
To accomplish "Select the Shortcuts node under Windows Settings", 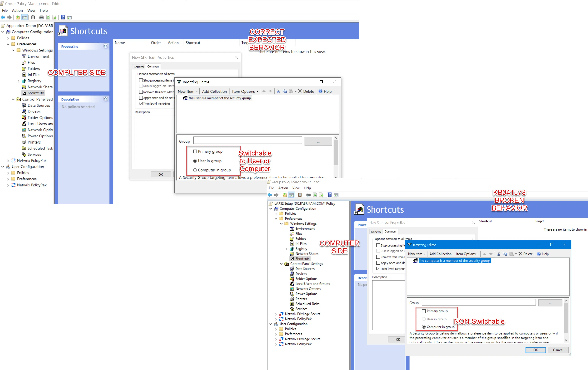I will (35, 93).
